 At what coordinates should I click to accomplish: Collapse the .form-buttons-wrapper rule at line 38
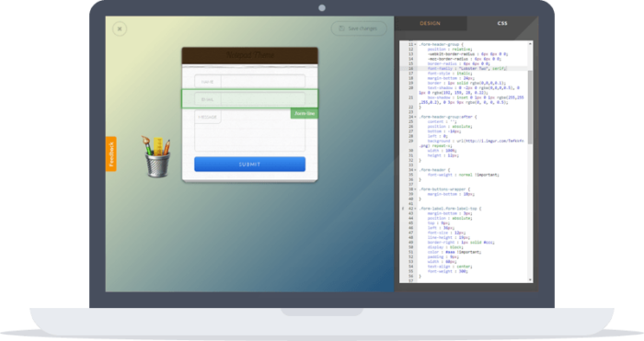[415, 189]
